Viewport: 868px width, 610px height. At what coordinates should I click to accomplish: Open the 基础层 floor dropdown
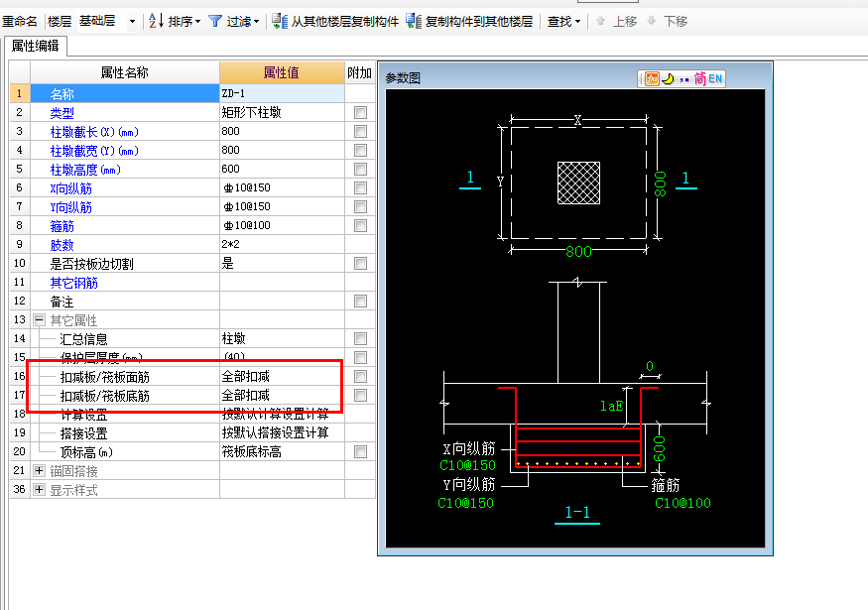pos(132,22)
